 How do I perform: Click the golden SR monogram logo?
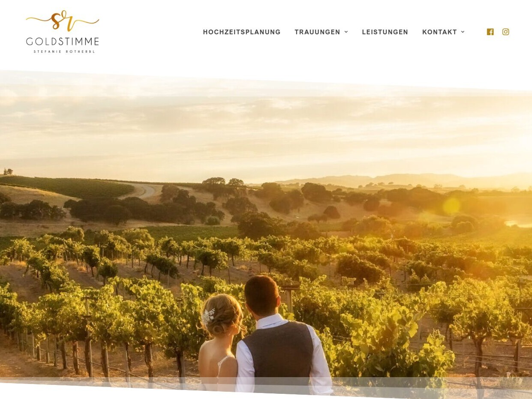[63, 21]
